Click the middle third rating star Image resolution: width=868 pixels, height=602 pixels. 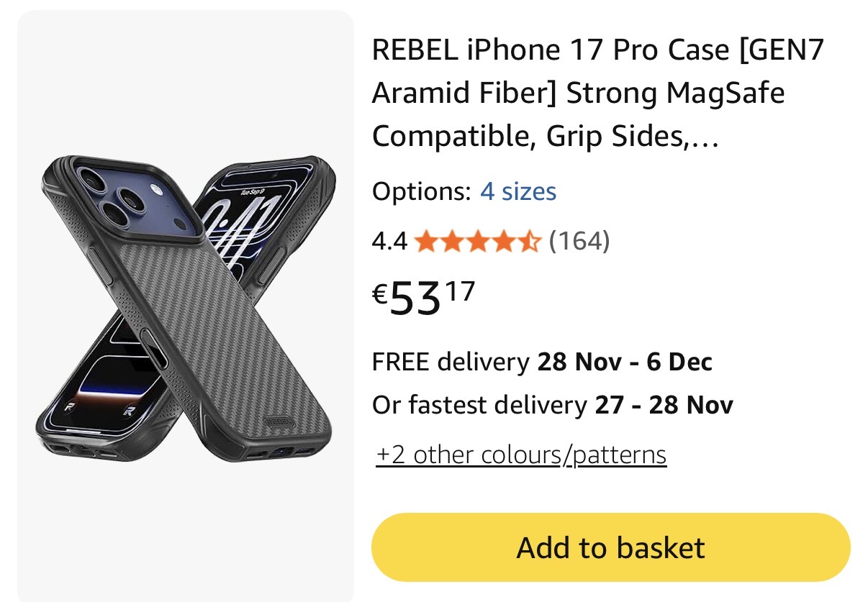click(x=477, y=242)
